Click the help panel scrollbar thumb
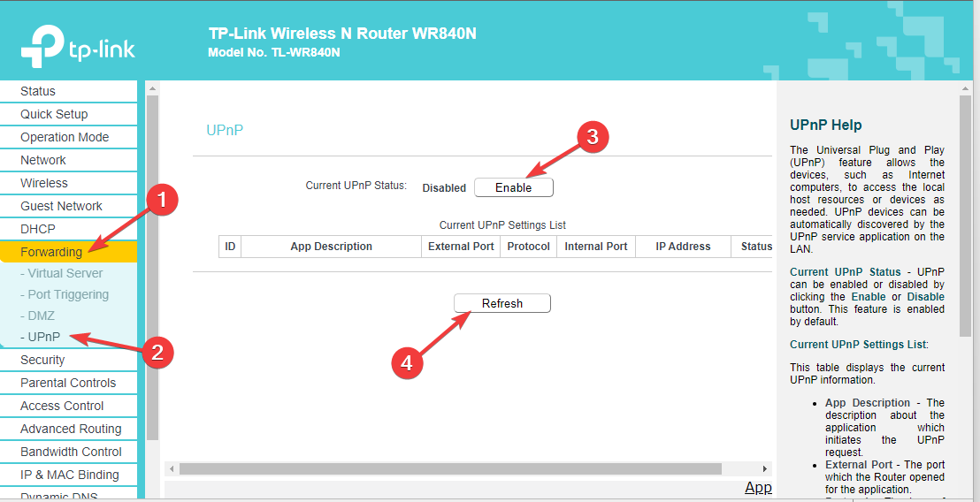The height and width of the screenshot is (502, 980). 965,216
